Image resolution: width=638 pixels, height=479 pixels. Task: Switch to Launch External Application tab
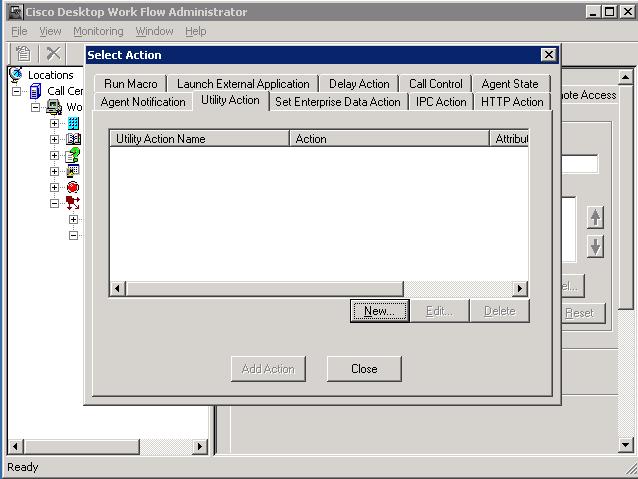tap(243, 84)
